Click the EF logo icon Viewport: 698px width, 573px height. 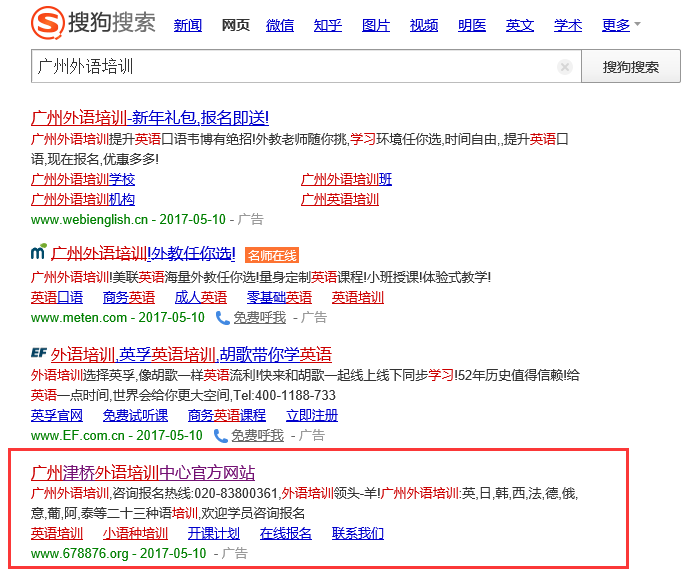(x=39, y=354)
